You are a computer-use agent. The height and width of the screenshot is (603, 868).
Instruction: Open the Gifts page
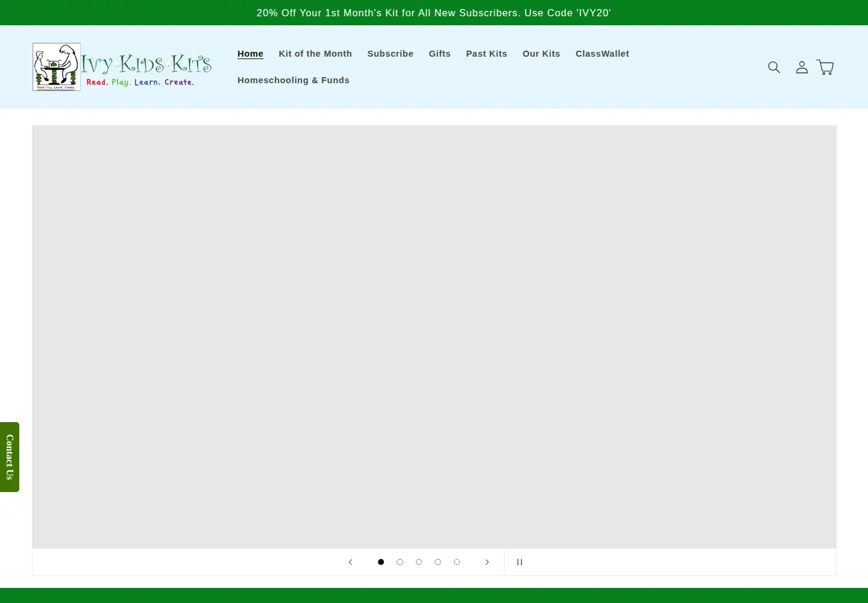coord(440,54)
